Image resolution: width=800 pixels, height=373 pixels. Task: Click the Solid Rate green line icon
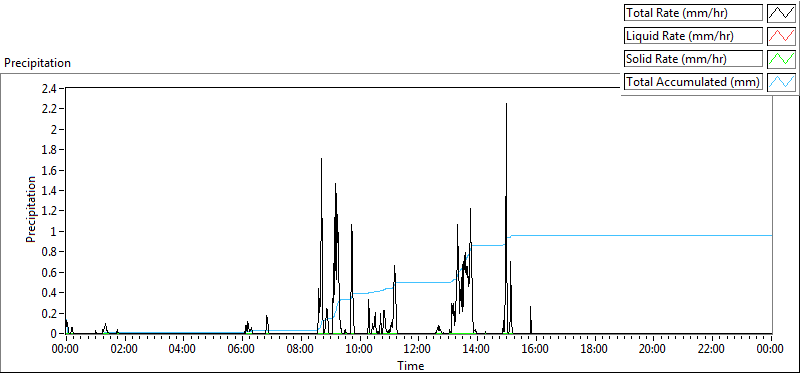[781, 59]
